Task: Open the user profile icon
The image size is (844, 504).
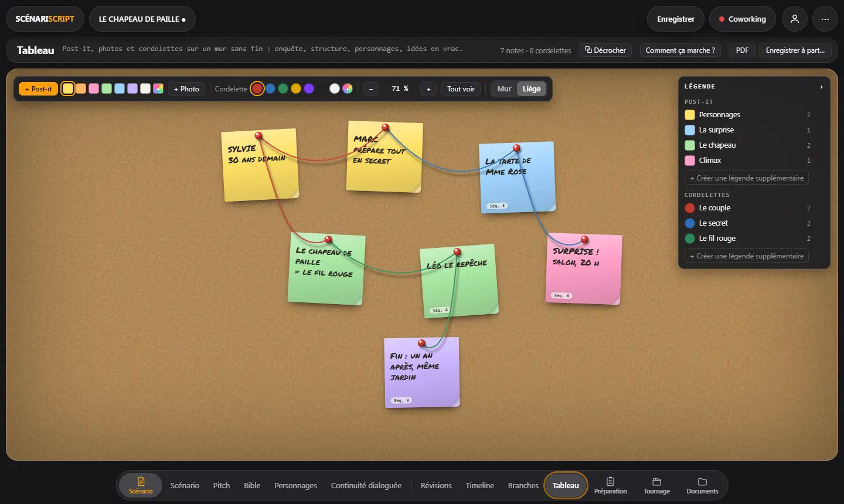Action: pos(794,19)
